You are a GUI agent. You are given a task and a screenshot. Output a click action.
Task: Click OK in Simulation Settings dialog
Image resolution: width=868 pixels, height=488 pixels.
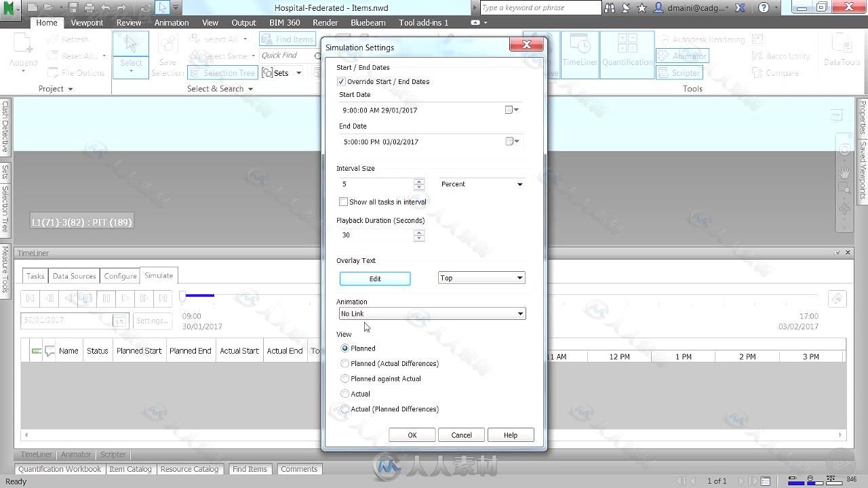(x=412, y=435)
